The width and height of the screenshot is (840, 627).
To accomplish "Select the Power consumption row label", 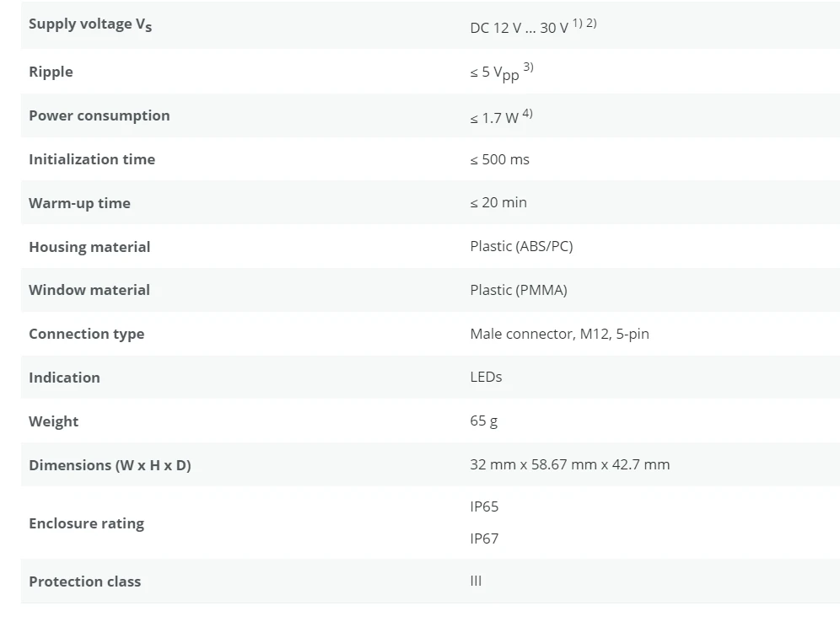I will click(100, 115).
